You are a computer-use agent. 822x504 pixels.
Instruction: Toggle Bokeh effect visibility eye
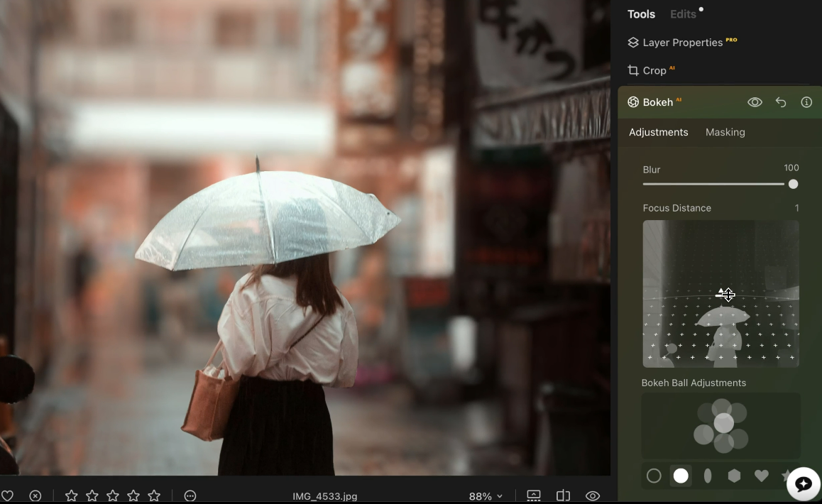tap(755, 102)
